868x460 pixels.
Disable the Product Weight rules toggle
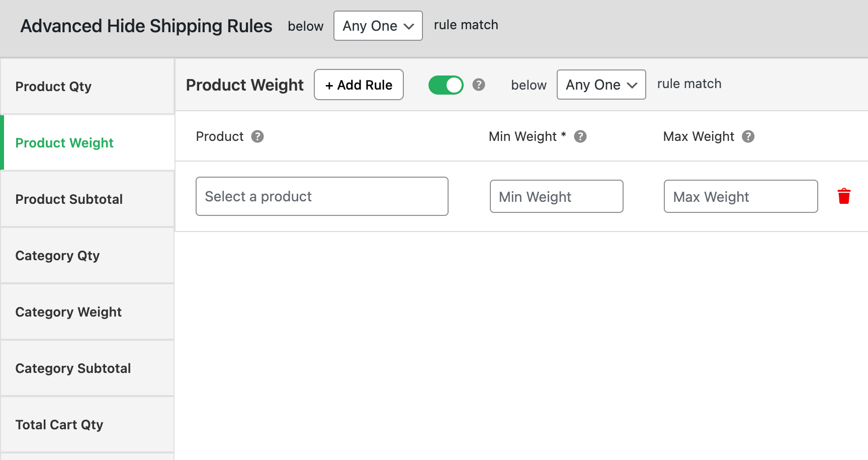(446, 85)
